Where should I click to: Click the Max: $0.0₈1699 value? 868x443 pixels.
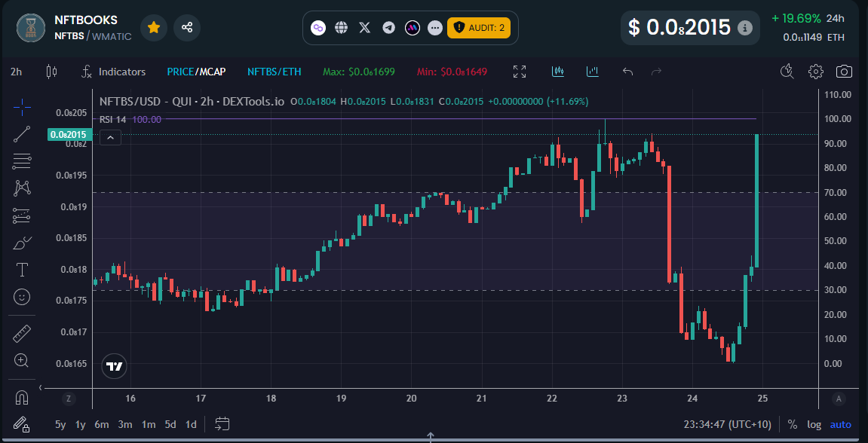359,72
